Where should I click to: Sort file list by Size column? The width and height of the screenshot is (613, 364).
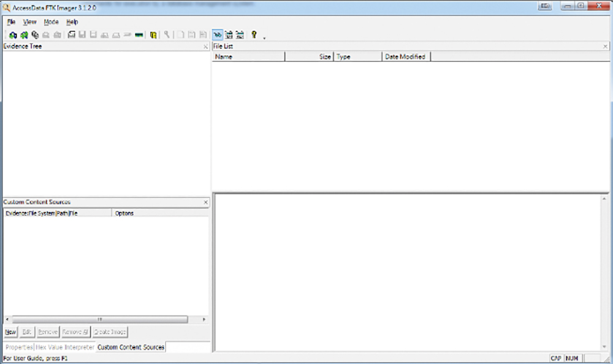pos(309,57)
